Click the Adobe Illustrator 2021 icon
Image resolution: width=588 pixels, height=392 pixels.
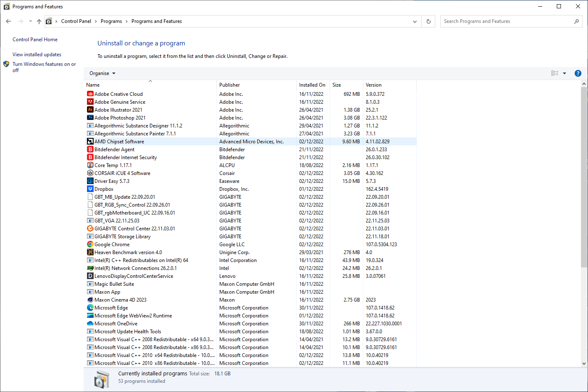[90, 110]
